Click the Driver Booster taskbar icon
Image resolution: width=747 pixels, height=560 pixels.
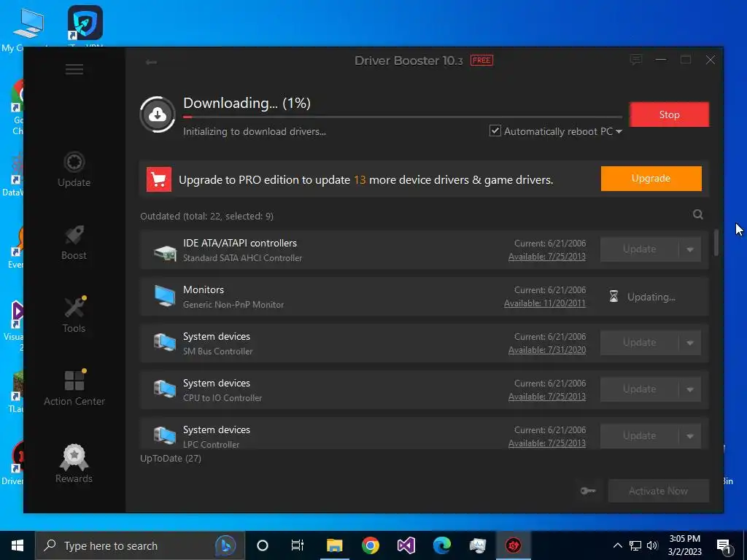(x=513, y=545)
